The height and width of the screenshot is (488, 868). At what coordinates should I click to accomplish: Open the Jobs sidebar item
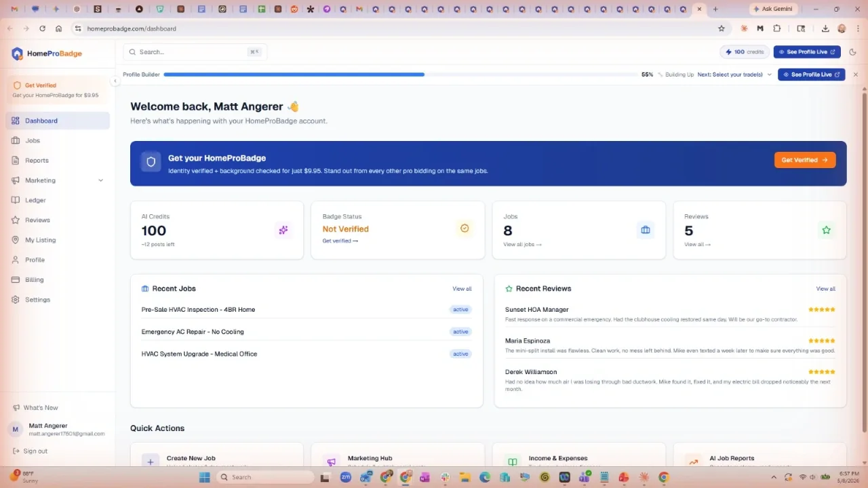[x=58, y=140]
